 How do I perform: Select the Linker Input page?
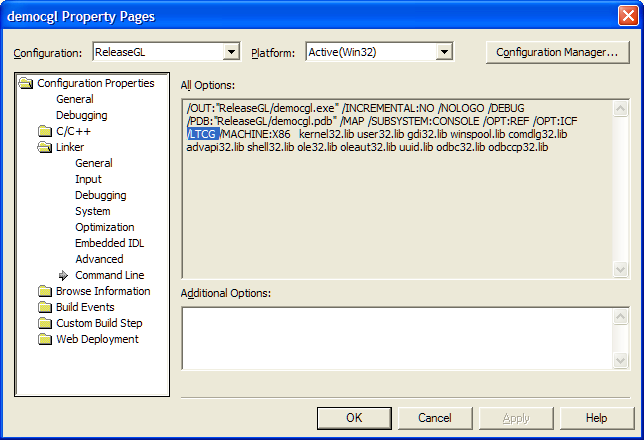(x=88, y=179)
